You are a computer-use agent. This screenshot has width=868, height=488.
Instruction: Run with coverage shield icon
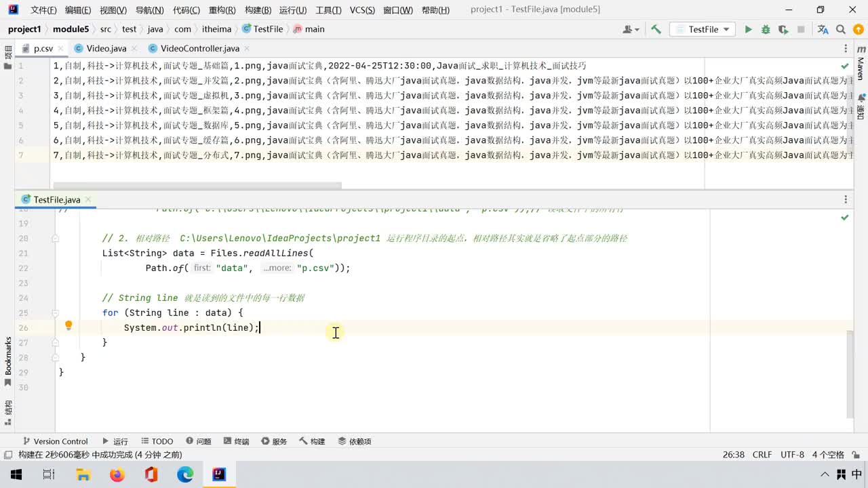783,30
